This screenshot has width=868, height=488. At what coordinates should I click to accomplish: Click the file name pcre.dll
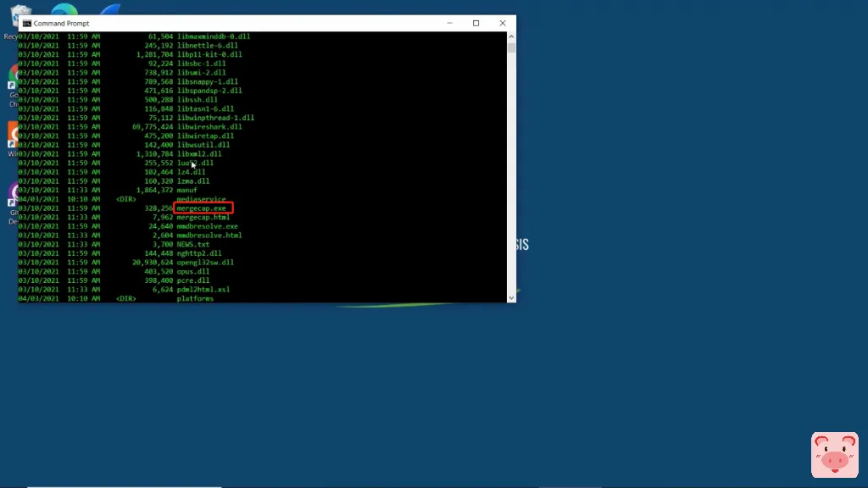coord(193,280)
